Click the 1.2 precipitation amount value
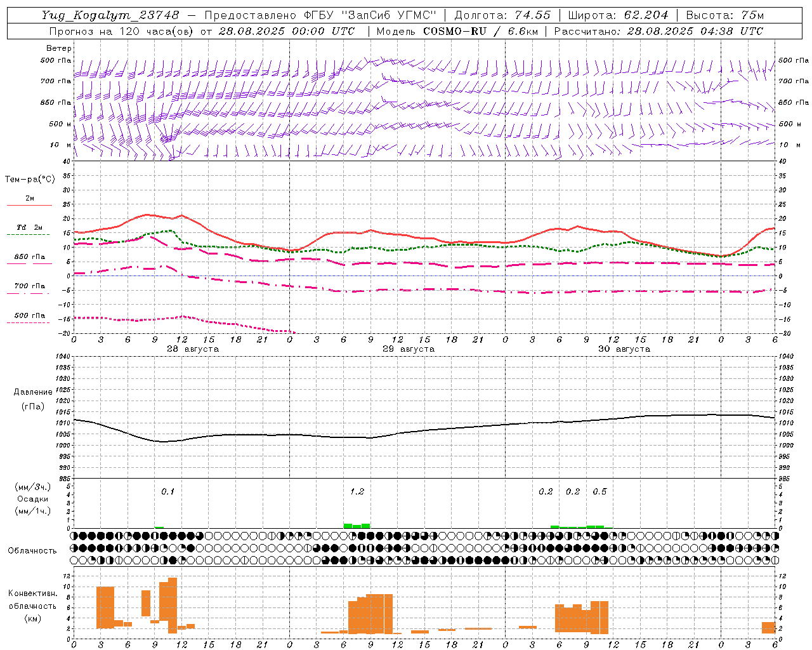This screenshot has width=812, height=650. pos(357,491)
